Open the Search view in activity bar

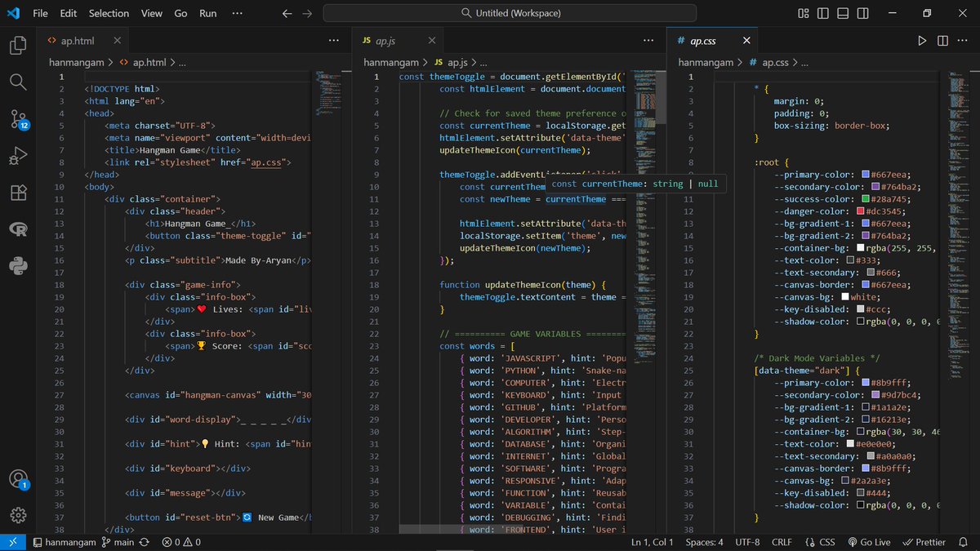point(18,82)
